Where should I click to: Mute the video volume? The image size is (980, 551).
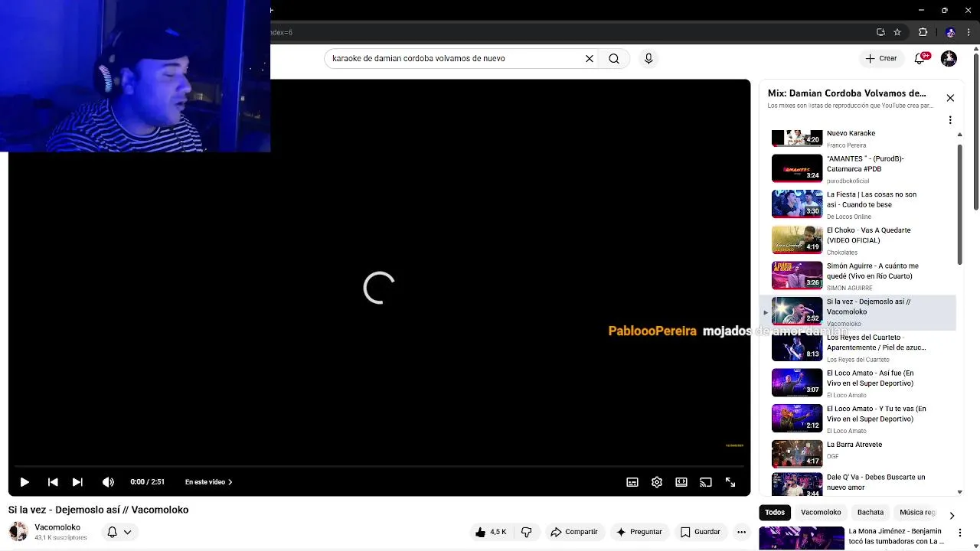(108, 482)
